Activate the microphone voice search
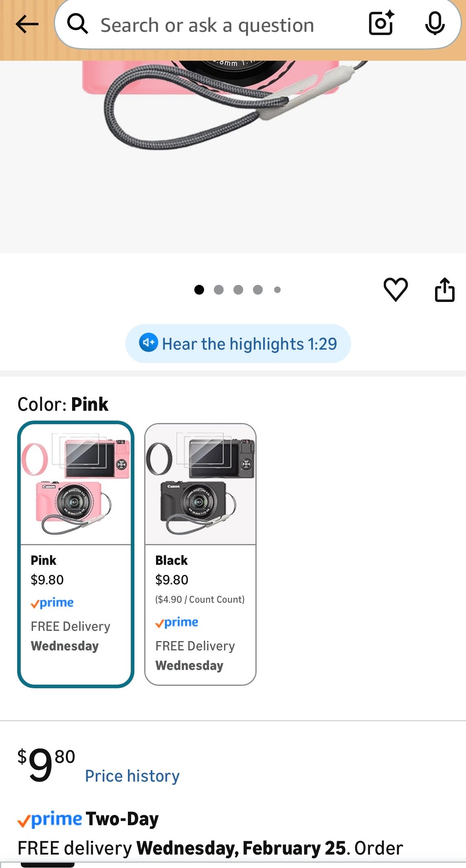The height and width of the screenshot is (868, 466). (435, 24)
